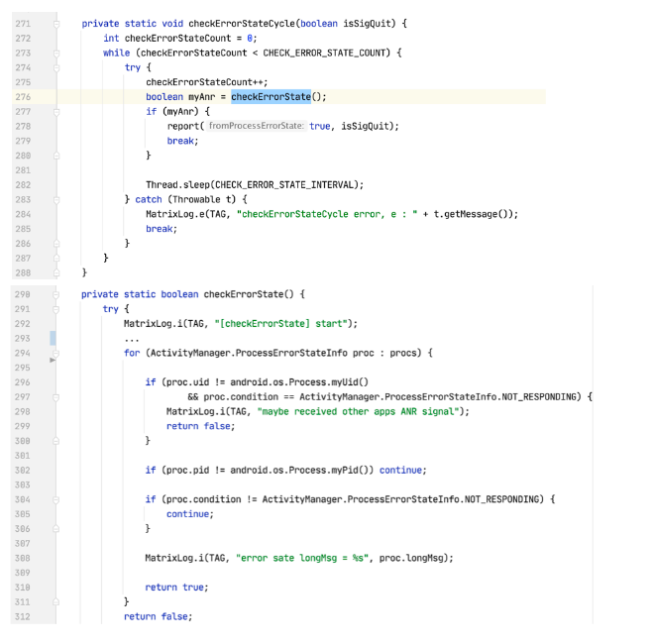Click "error sate longMsg = %s" string

coord(302,558)
